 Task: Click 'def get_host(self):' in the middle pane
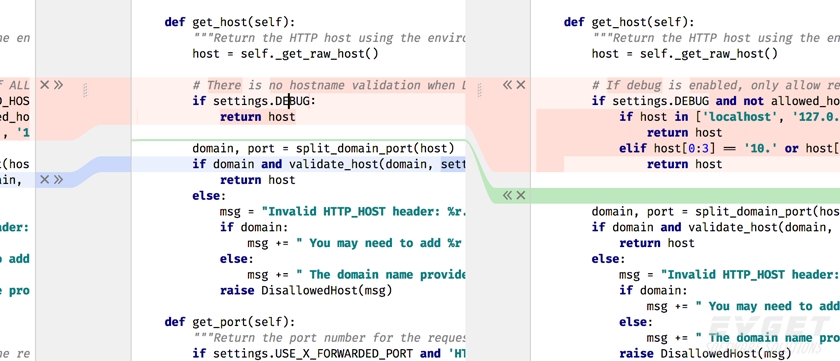pyautogui.click(x=230, y=22)
